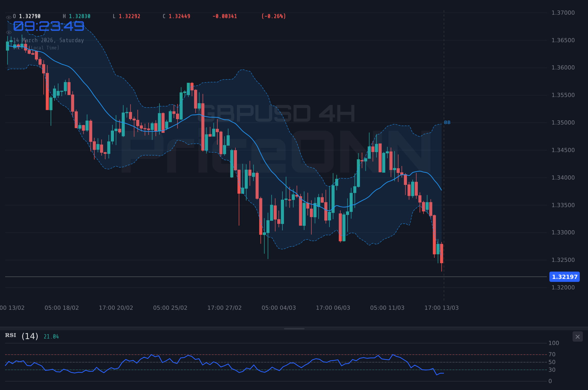Click price axis label 1.33500

[563, 205]
